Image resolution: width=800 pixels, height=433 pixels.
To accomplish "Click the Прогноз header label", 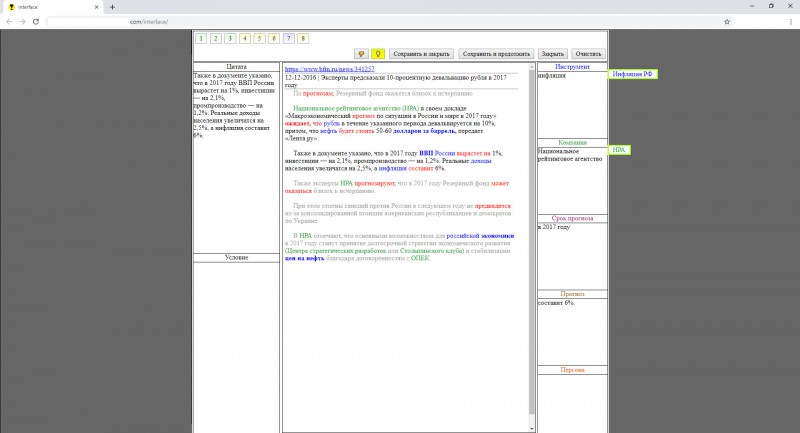I will (572, 294).
